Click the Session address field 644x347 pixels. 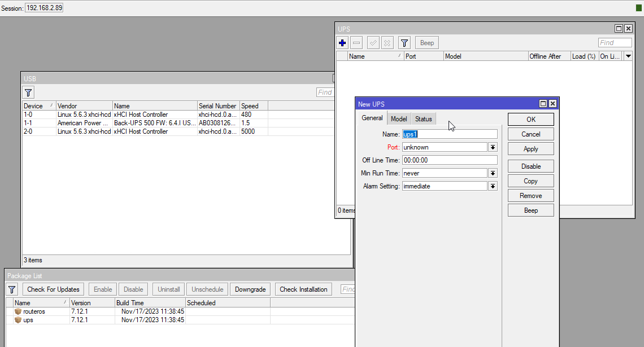(x=43, y=7)
